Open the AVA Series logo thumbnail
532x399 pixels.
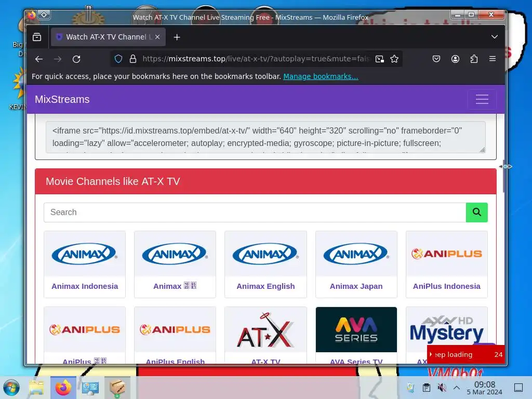(356, 330)
